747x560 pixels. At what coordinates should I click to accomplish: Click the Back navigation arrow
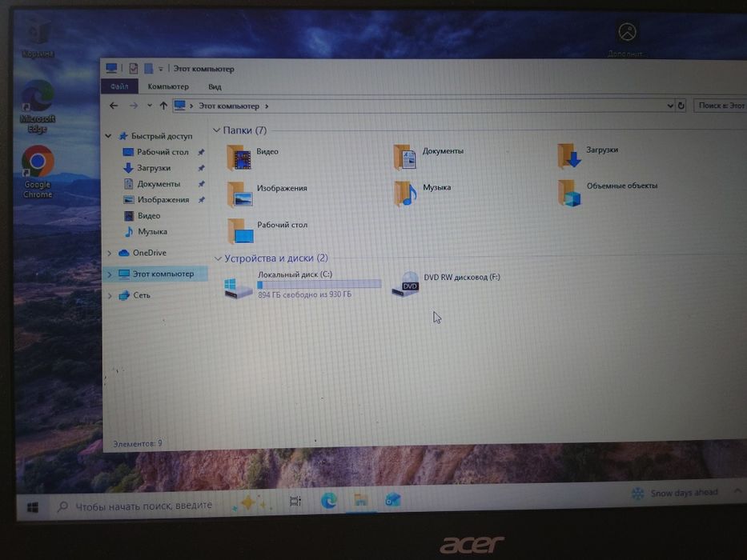[114, 106]
